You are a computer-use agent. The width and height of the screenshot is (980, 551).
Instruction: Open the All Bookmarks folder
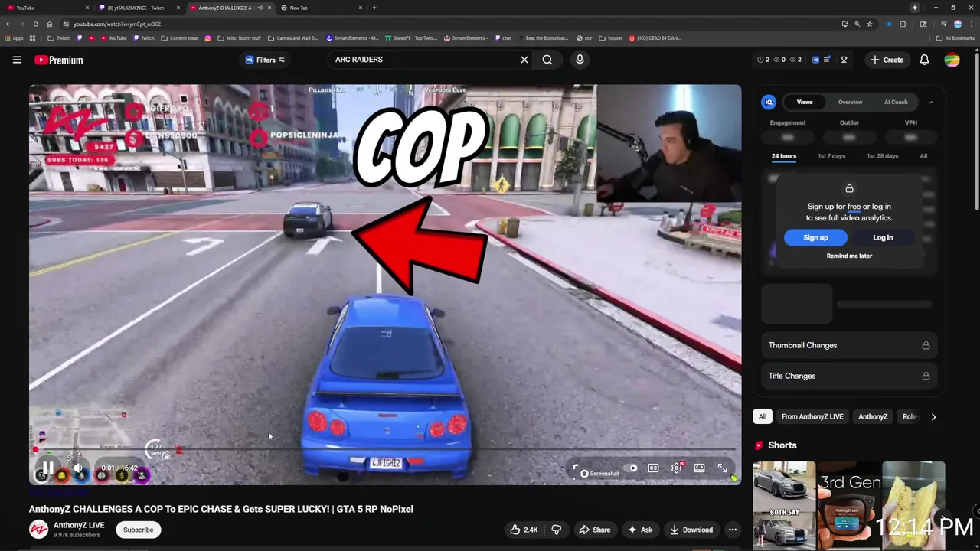tap(955, 37)
